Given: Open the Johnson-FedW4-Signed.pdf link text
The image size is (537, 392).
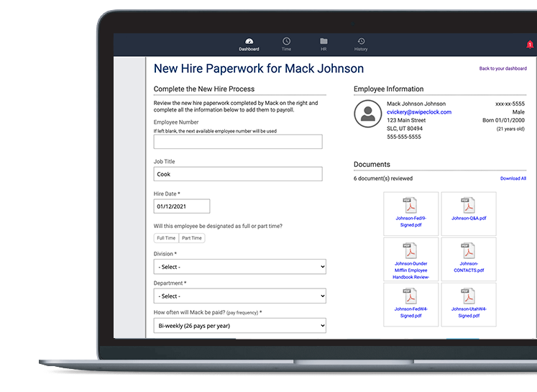Looking at the screenshot, I should (x=411, y=312).
